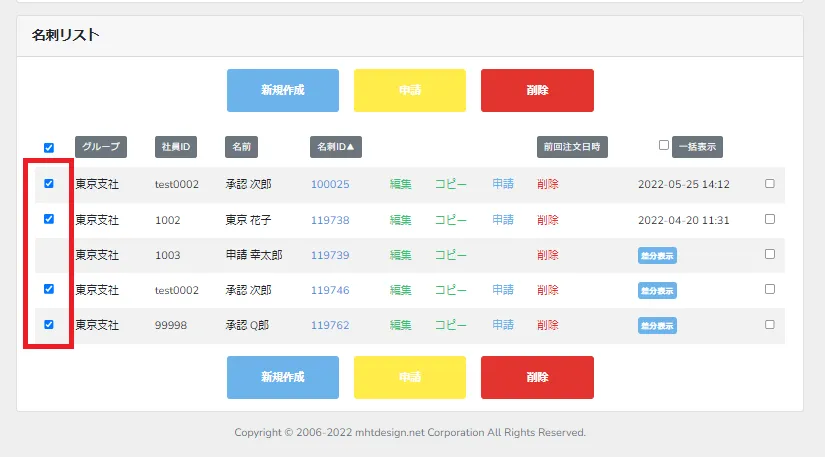
Task: Uncheck the left checkbox for 東京 花子
Action: 49,219
